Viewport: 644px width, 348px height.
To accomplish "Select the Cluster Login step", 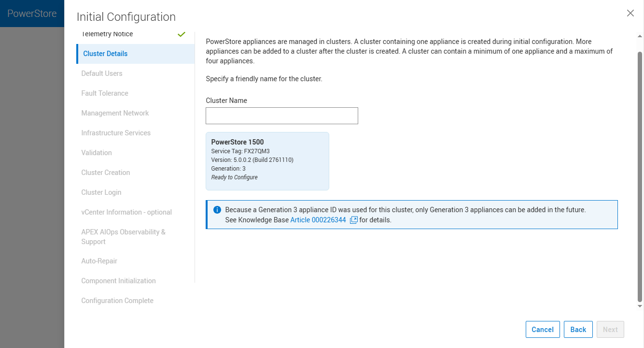I will (101, 192).
